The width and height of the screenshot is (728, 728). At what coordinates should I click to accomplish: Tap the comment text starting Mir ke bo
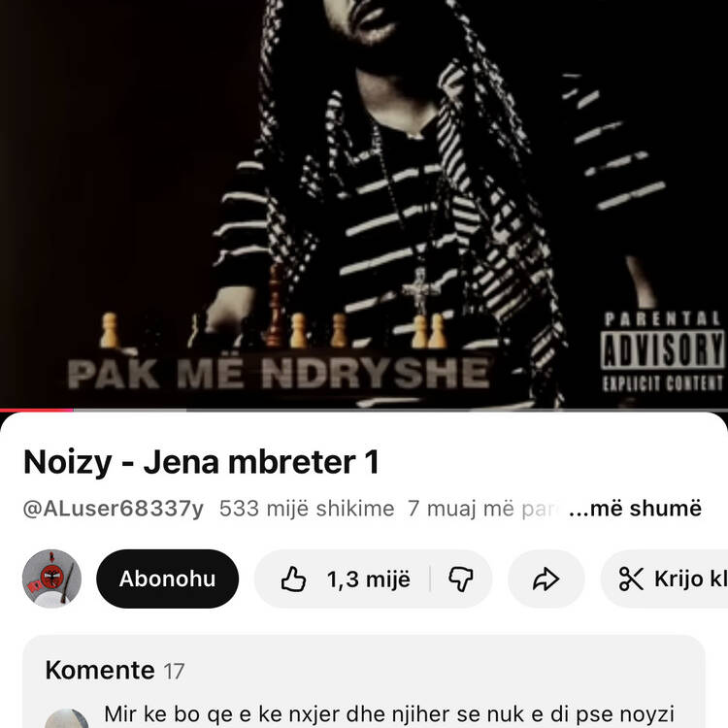[x=389, y=714]
